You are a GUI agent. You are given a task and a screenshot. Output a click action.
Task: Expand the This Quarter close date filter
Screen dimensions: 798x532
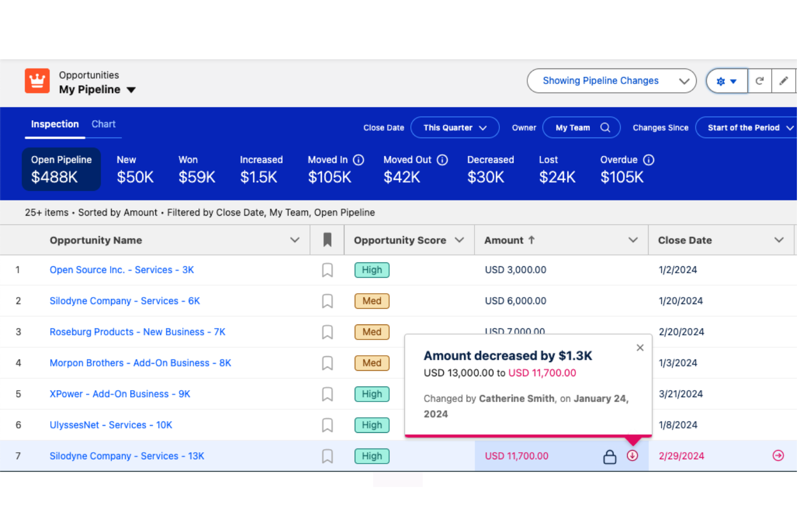pos(455,127)
